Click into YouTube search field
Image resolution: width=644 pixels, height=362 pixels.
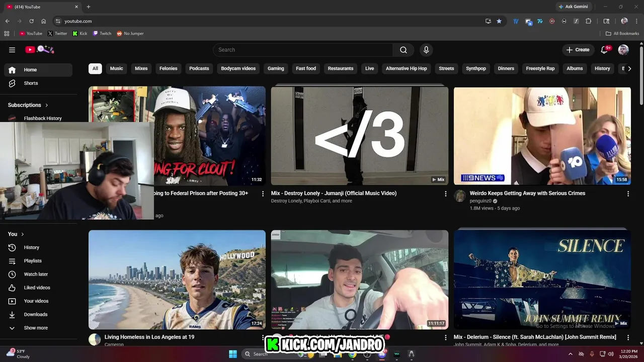[x=303, y=50]
